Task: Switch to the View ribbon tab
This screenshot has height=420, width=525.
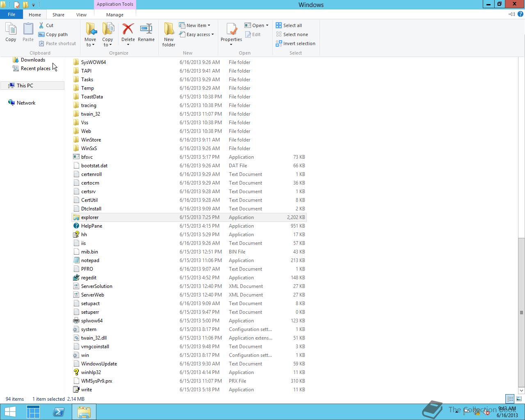Action: point(81,15)
